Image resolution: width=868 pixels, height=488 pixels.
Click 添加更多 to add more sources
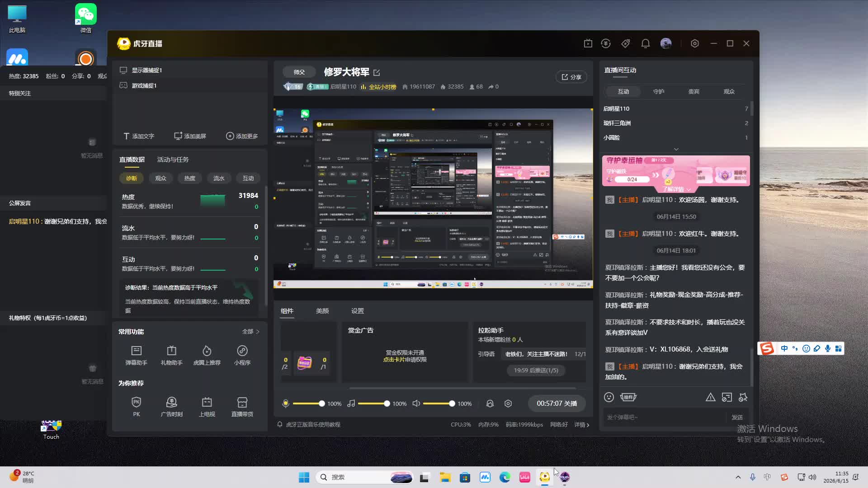(x=242, y=136)
